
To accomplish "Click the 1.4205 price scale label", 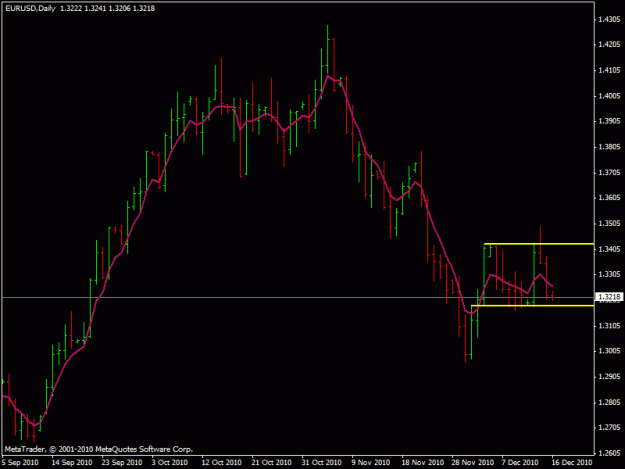I will click(x=609, y=45).
